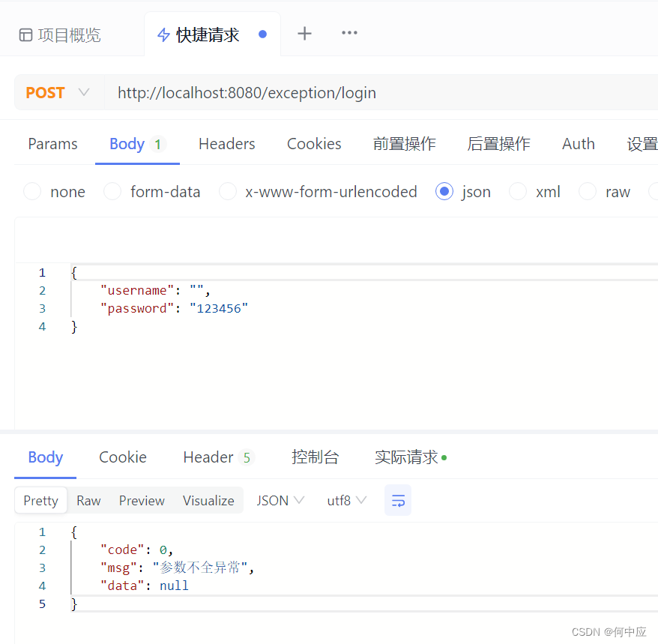The height and width of the screenshot is (644, 658).
Task: Click the "data": null line in response
Action: click(x=145, y=586)
